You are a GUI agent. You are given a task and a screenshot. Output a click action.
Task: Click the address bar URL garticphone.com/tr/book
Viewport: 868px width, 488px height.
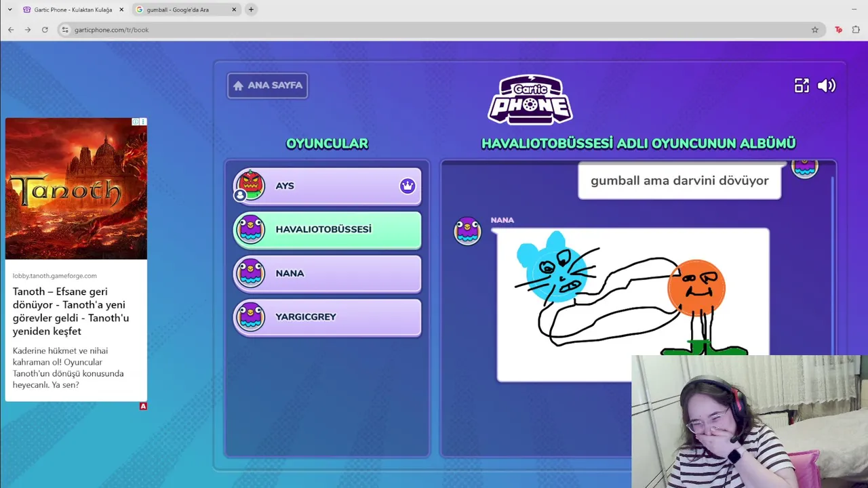pyautogui.click(x=111, y=30)
